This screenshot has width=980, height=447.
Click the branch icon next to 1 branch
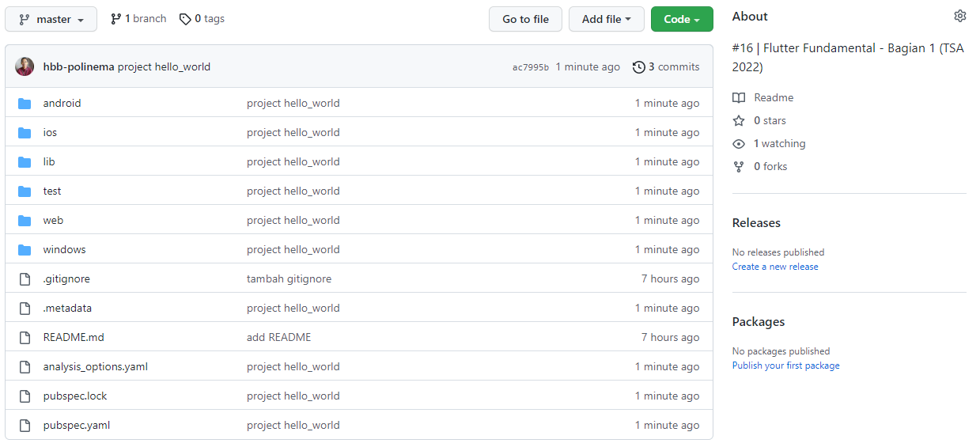pyautogui.click(x=115, y=19)
